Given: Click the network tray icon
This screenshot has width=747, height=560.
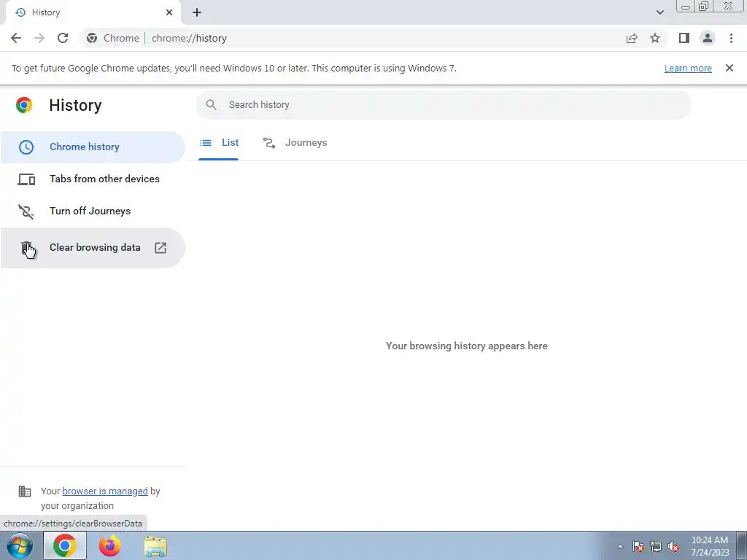Looking at the screenshot, I should tap(656, 547).
